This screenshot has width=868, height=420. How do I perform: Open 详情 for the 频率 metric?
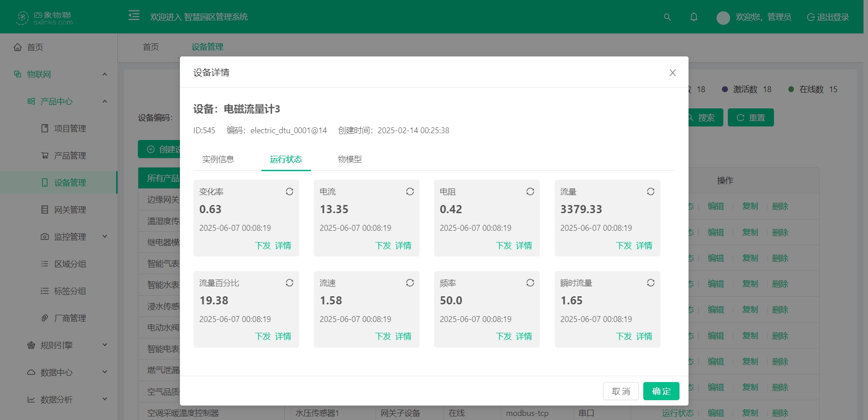(524, 336)
